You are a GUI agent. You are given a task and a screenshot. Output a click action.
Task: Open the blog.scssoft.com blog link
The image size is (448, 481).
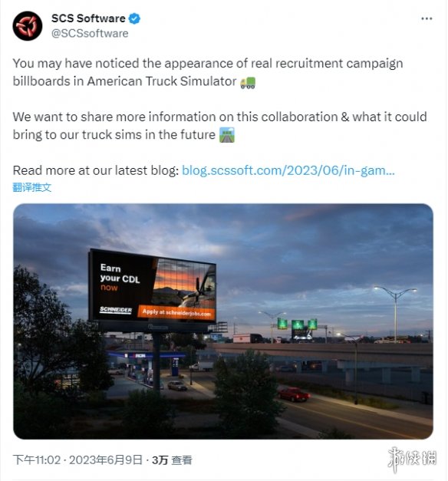coord(288,170)
